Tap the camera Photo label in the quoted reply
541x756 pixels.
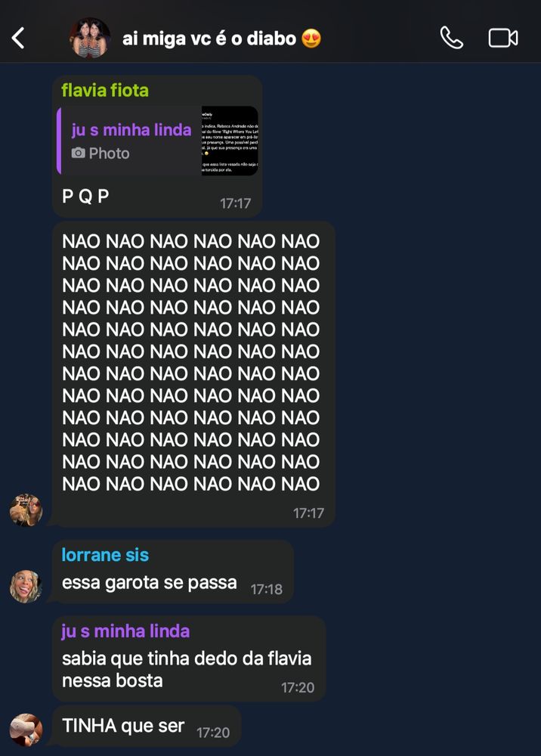100,153
